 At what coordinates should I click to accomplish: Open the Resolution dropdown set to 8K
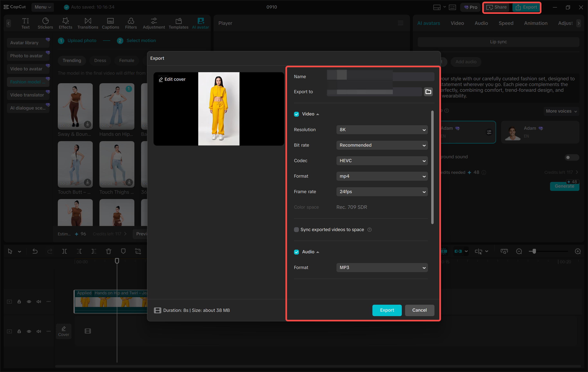coord(382,130)
